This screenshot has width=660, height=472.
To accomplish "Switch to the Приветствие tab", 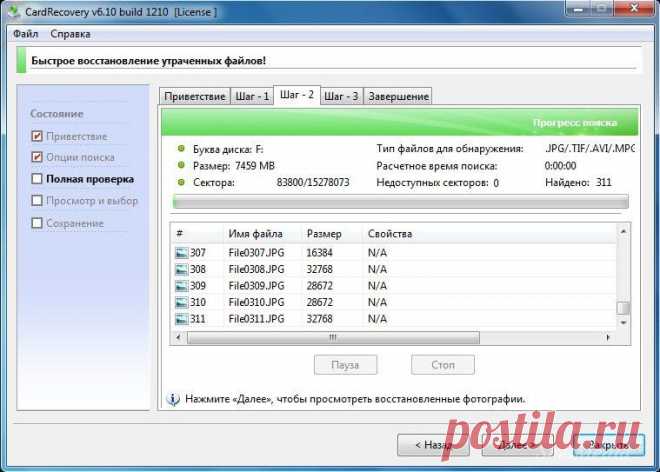I will click(195, 96).
